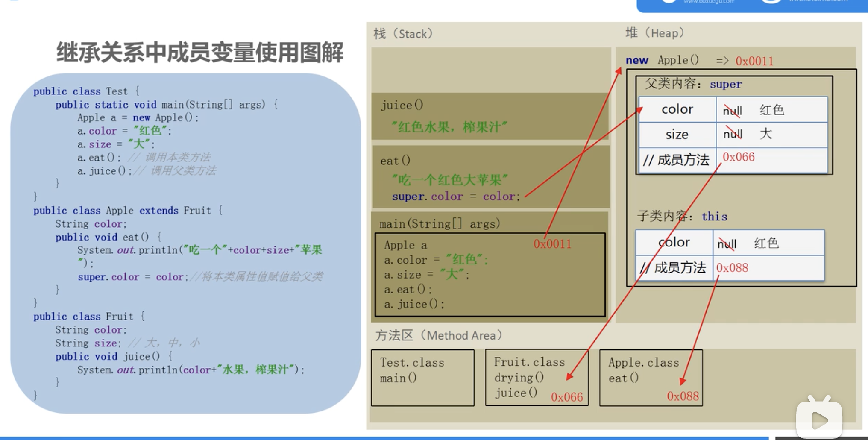Click the Apple.class text in method area
The height and width of the screenshot is (440, 868).
coord(644,362)
